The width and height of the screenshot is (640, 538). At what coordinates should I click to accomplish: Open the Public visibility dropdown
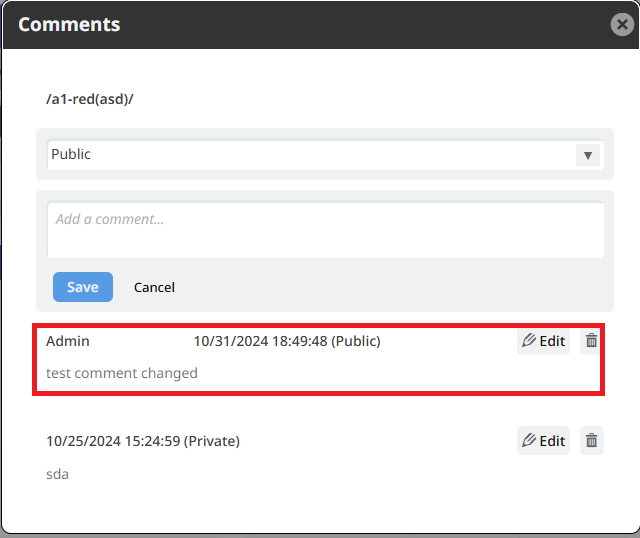coord(325,154)
